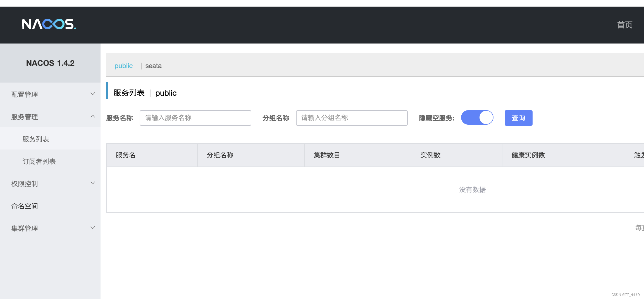644x299 pixels.
Task: Switch to the seata namespace tab
Action: point(153,66)
